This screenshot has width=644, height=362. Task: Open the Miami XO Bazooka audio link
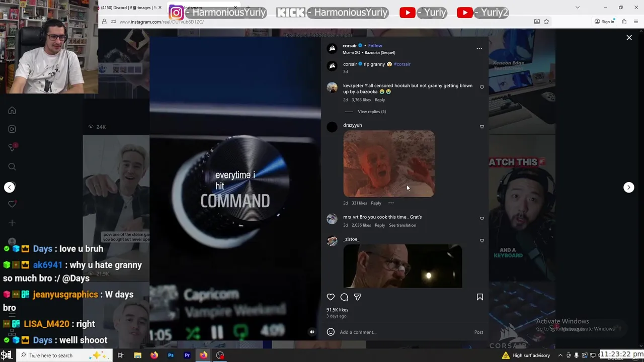click(x=369, y=53)
